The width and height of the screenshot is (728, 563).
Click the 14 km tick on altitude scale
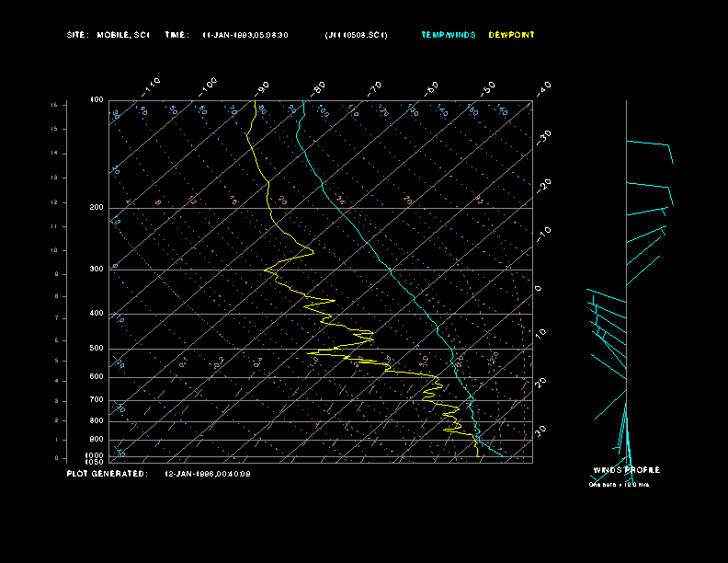tap(54, 153)
